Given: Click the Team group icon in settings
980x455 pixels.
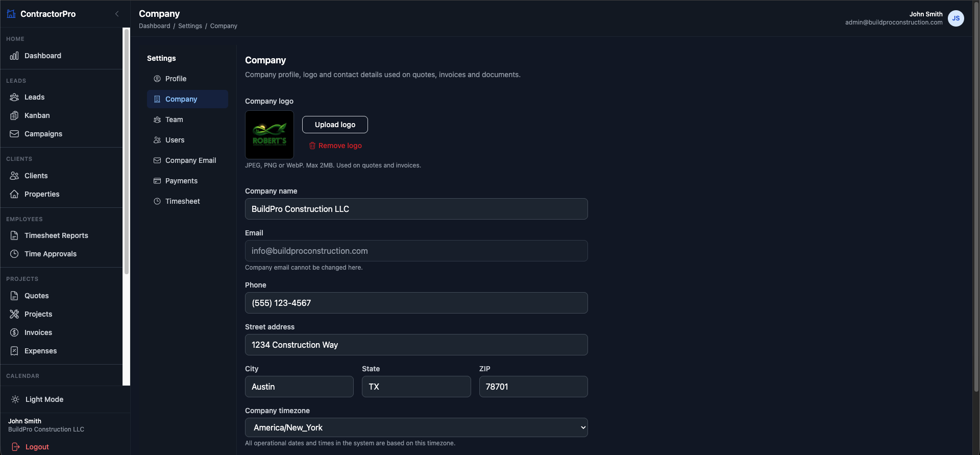Looking at the screenshot, I should click(157, 119).
